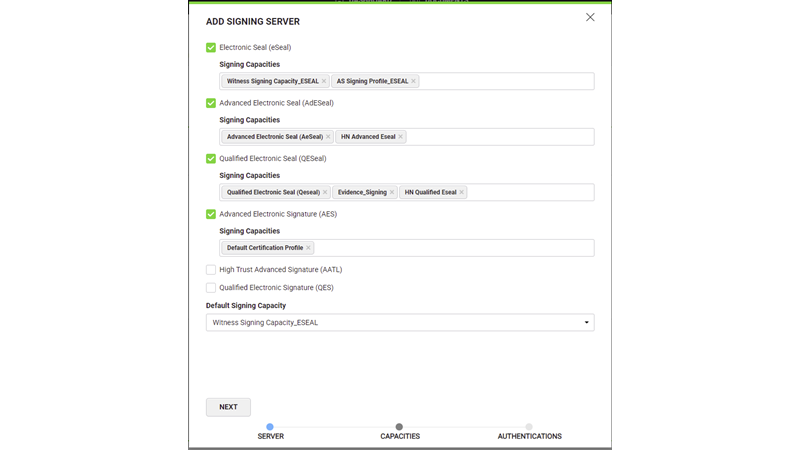Select HN Qualified Eseal tag text
The width and height of the screenshot is (800, 450).
[x=430, y=192]
